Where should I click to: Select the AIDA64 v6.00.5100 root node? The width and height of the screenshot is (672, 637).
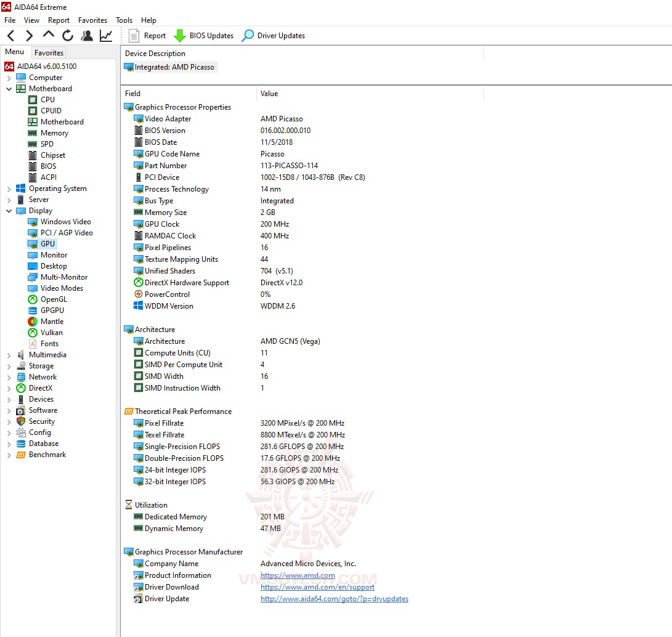[47, 67]
